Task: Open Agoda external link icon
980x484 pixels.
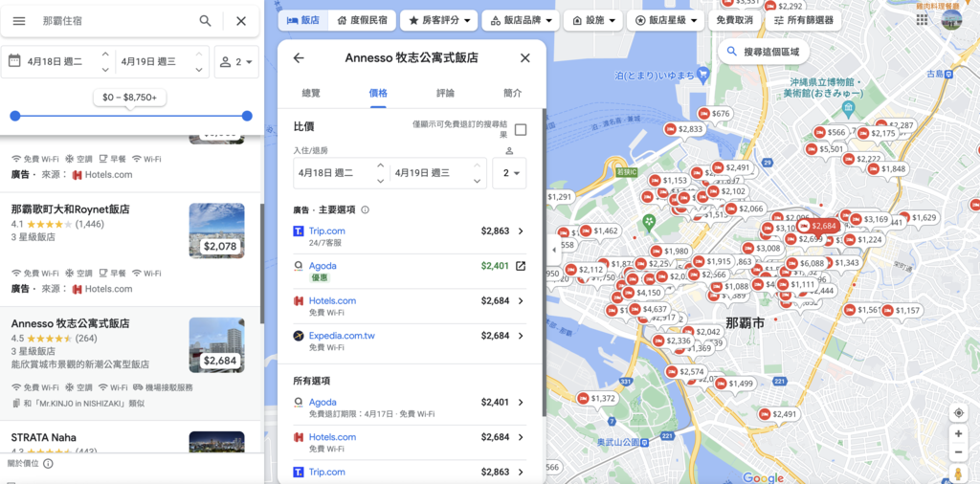Action: click(521, 266)
